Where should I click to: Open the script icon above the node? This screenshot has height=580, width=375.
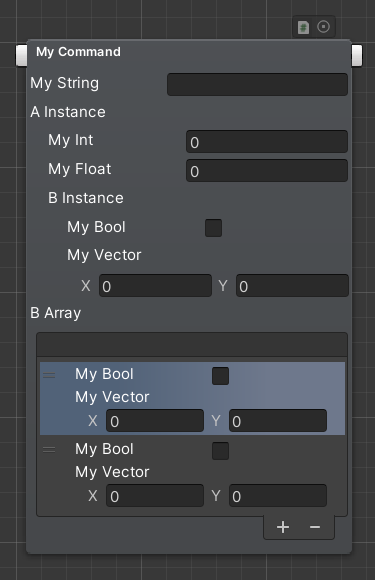point(303,27)
